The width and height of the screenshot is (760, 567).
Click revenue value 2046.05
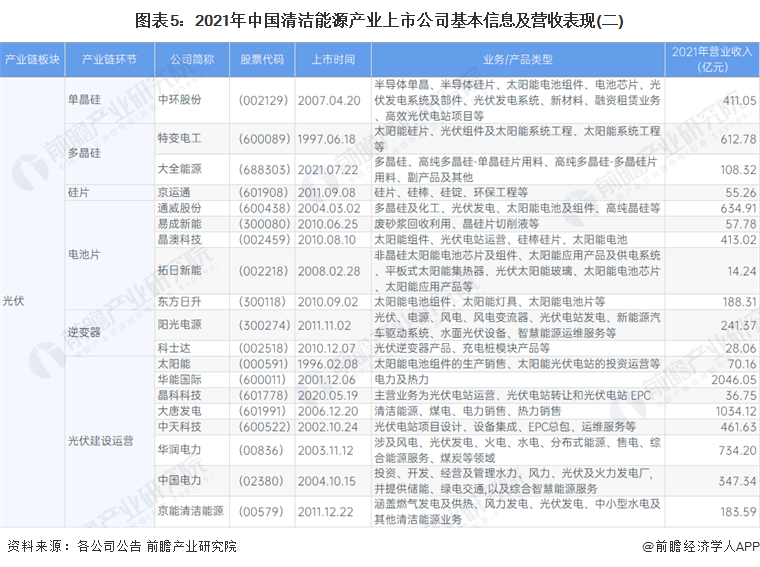click(x=734, y=379)
